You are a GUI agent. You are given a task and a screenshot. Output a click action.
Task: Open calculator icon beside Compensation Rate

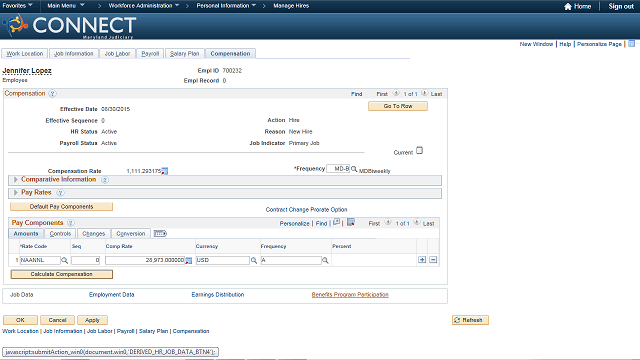point(164,171)
